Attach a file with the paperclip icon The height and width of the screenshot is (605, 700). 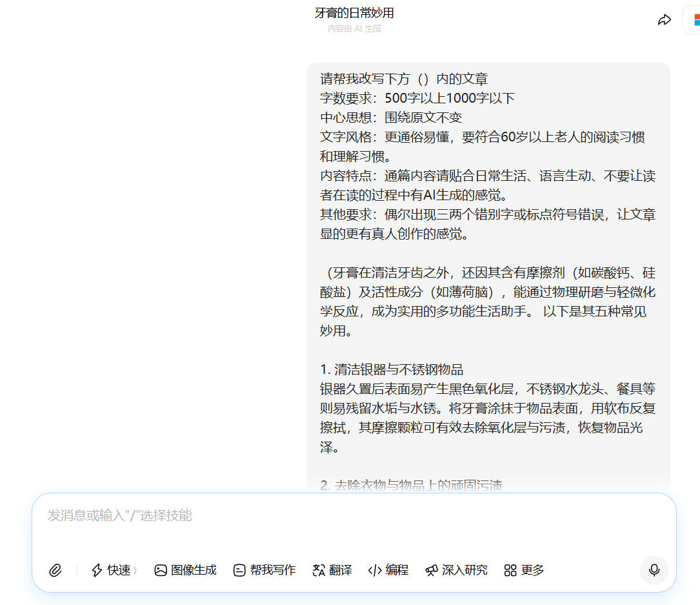pyautogui.click(x=55, y=570)
